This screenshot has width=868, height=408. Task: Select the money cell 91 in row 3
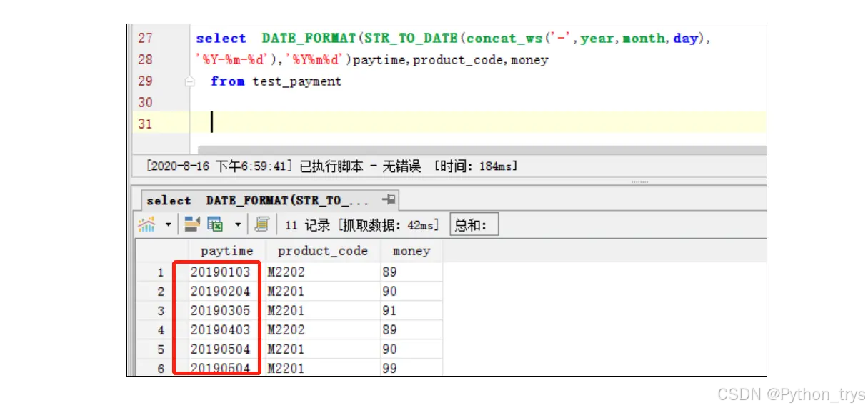click(411, 311)
